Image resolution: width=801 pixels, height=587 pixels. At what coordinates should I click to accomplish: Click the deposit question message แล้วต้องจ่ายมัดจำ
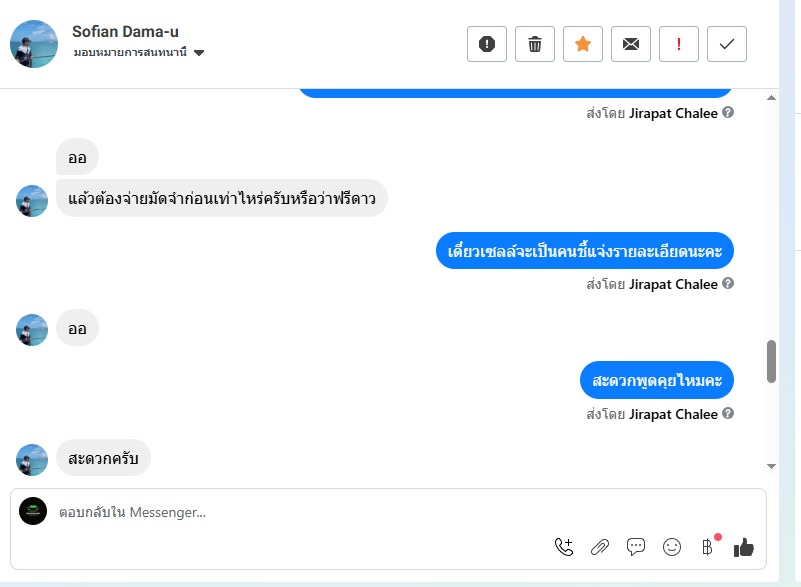222,198
